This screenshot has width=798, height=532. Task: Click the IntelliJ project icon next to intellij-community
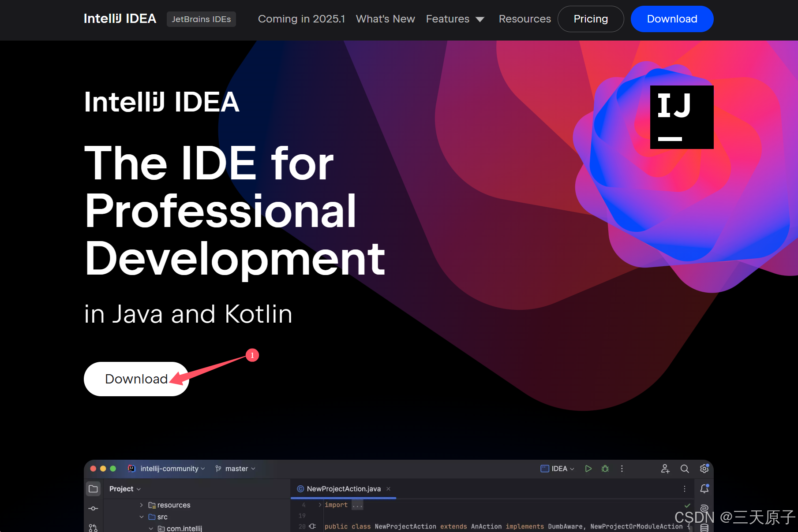point(131,469)
